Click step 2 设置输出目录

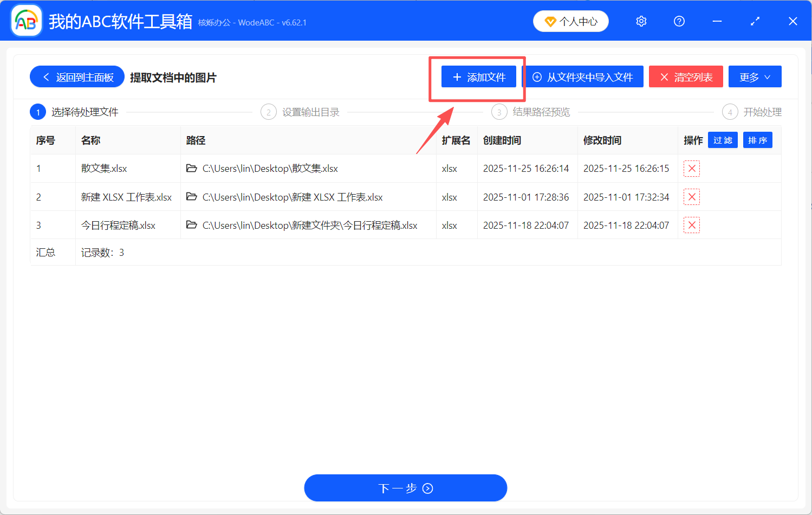pyautogui.click(x=301, y=112)
